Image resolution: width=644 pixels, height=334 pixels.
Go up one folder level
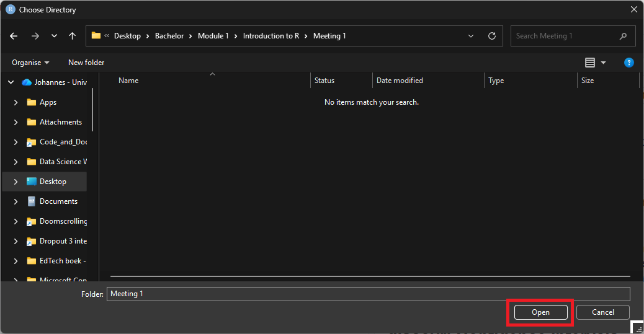click(72, 36)
